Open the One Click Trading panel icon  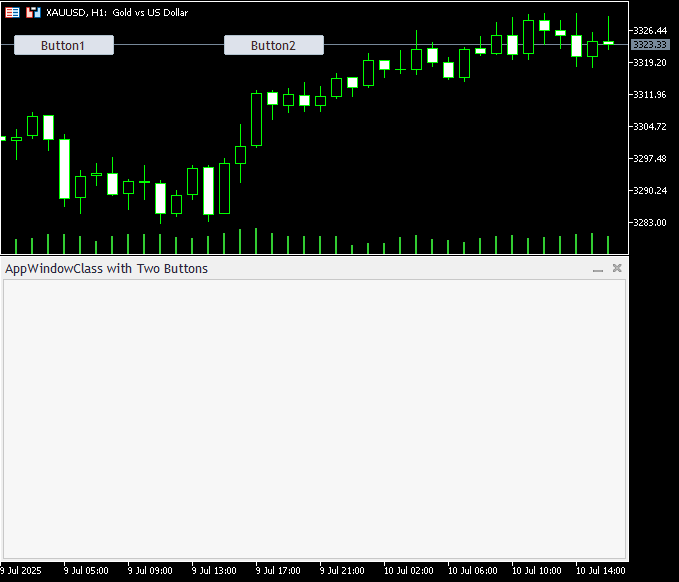[33, 13]
